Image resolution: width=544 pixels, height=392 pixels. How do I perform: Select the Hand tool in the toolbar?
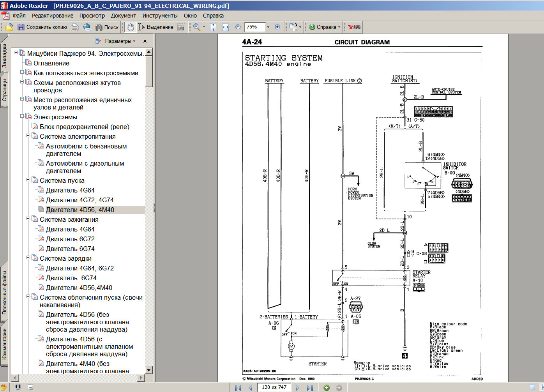coord(131,27)
